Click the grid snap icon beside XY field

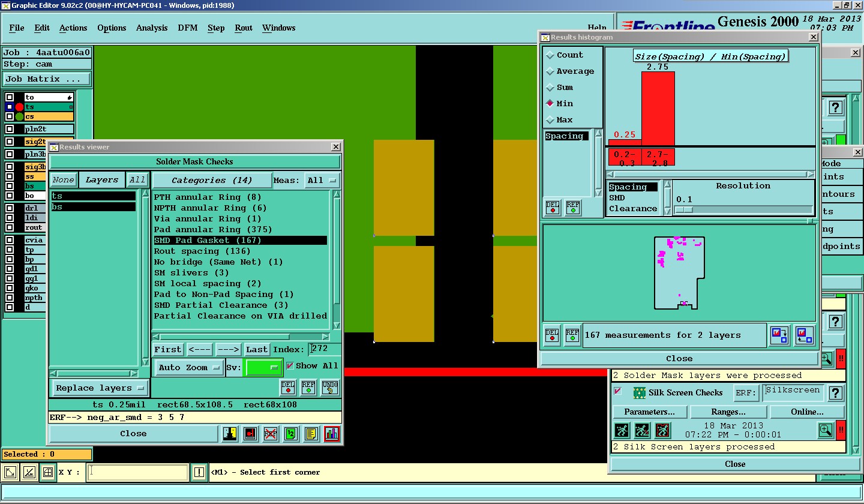47,473
